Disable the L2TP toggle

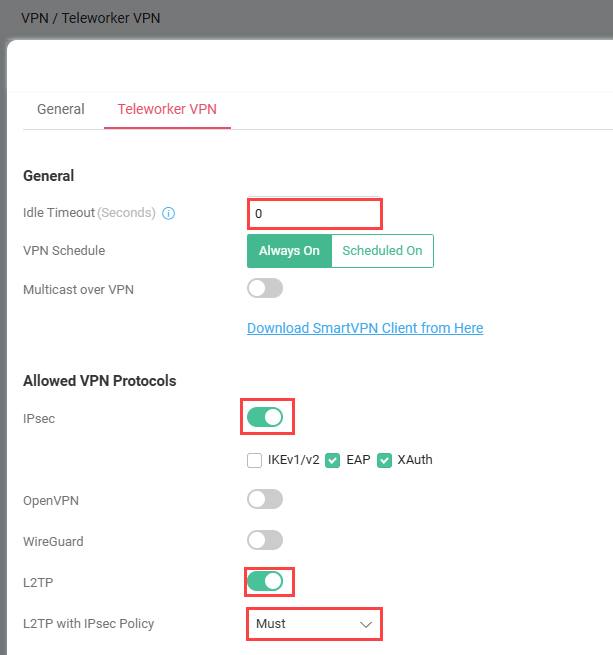click(x=265, y=581)
